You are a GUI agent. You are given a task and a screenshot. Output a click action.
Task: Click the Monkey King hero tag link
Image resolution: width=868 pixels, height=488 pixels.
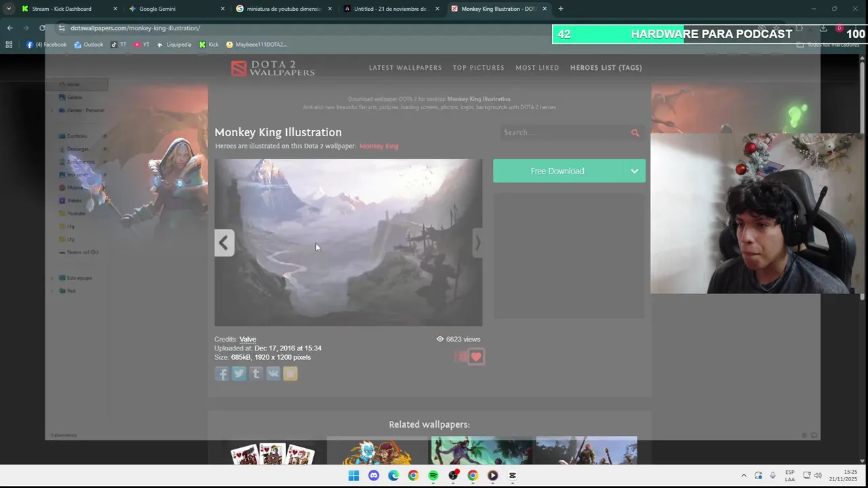(379, 146)
